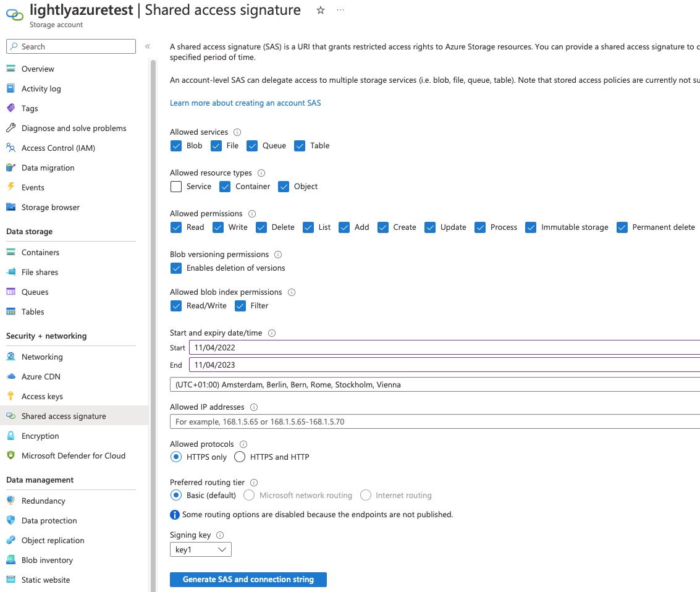Viewport: 700px width, 592px height.
Task: Click the End date field 11/04/2023
Action: 445,365
